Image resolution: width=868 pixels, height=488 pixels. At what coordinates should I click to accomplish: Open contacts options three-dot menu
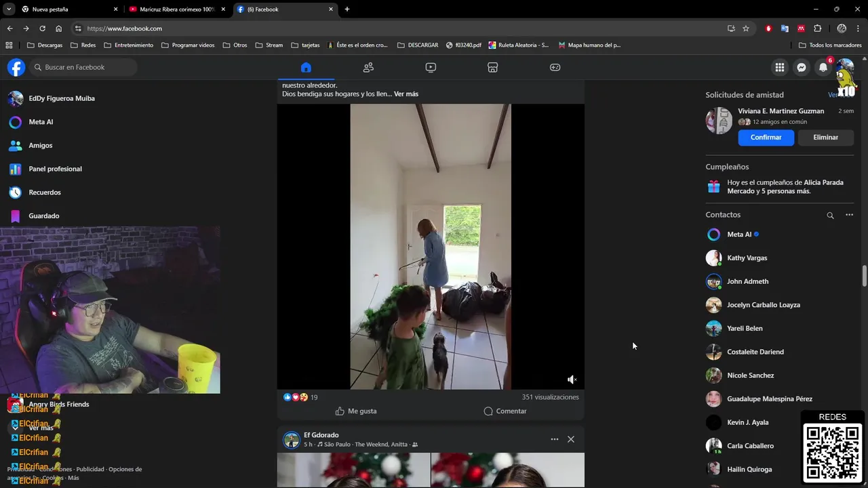click(849, 215)
